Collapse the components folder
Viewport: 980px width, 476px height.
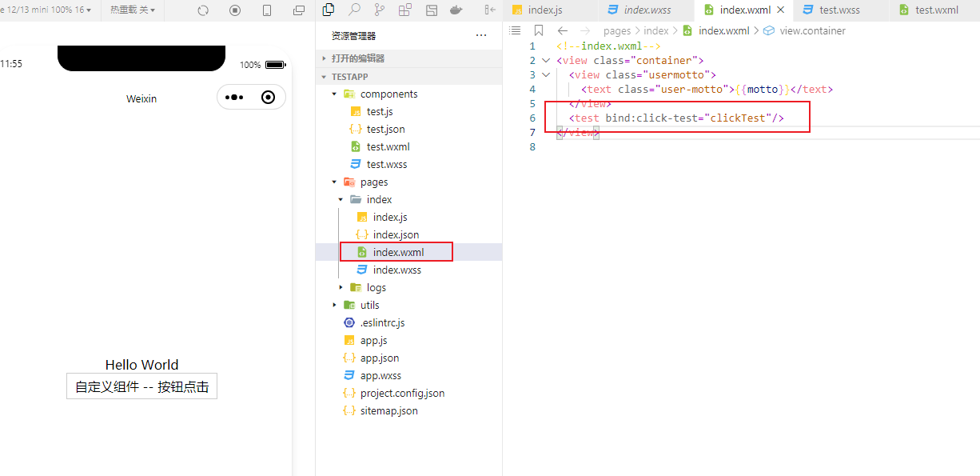(335, 94)
